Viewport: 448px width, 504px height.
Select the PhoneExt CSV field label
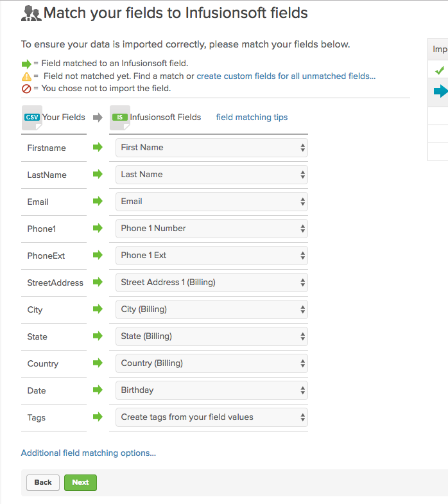click(46, 256)
